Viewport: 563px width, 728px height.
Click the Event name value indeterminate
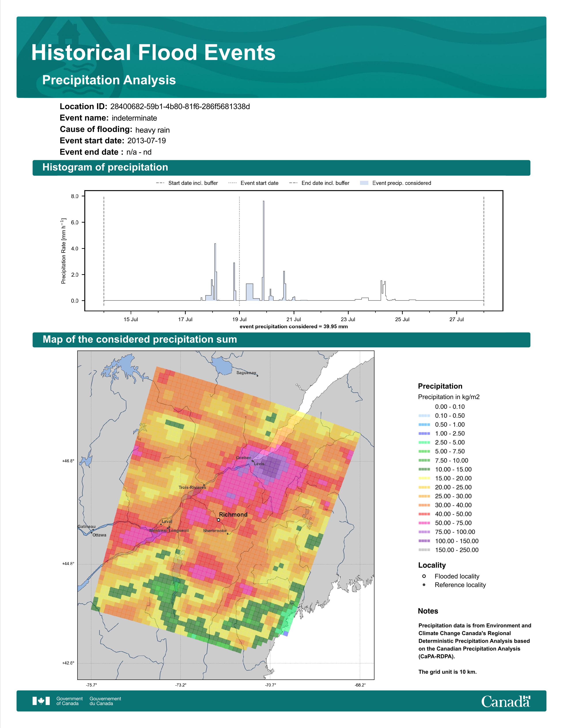pos(134,118)
